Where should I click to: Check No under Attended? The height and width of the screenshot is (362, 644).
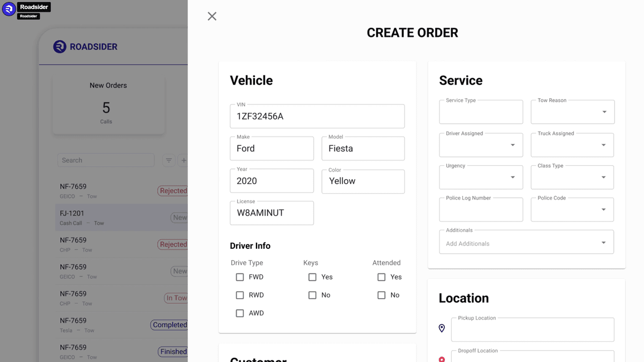click(381, 295)
